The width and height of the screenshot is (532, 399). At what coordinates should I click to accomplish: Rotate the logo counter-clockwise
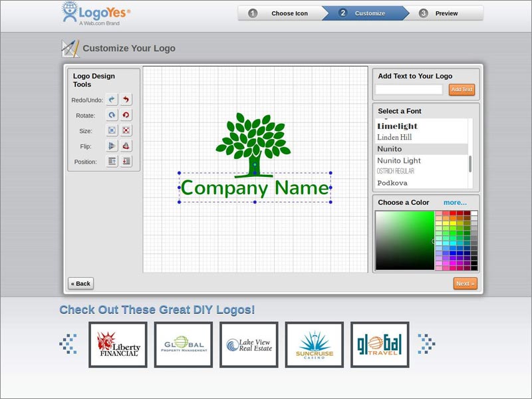tap(125, 115)
